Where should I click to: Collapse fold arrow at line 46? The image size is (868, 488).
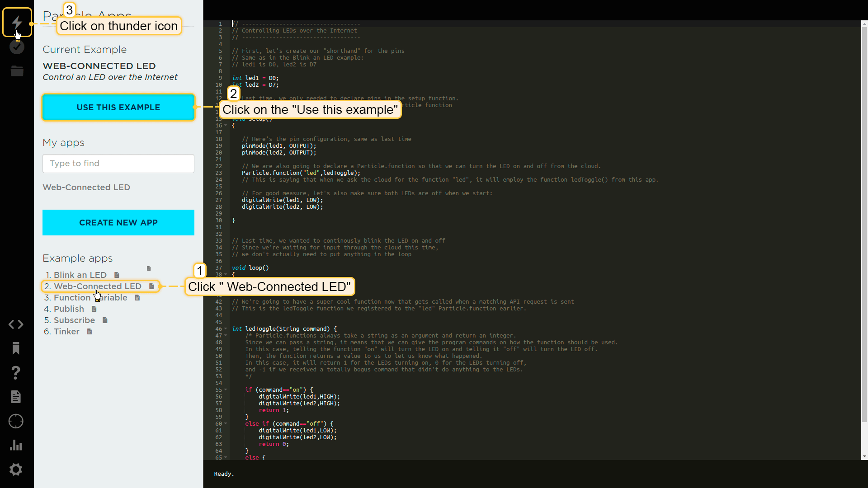tap(226, 329)
